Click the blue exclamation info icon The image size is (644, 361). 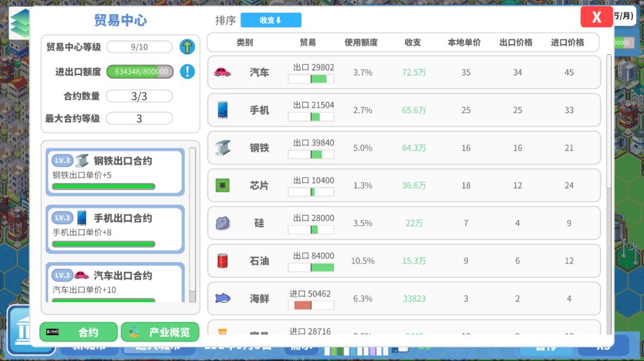tap(187, 71)
